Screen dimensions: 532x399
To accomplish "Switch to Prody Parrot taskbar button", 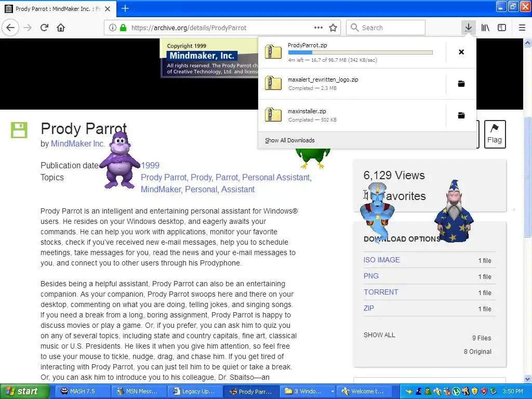I will point(251,391).
